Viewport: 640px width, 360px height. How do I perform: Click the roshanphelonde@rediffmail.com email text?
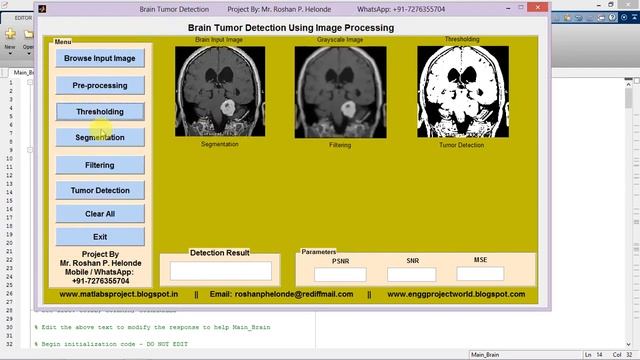coord(294,294)
